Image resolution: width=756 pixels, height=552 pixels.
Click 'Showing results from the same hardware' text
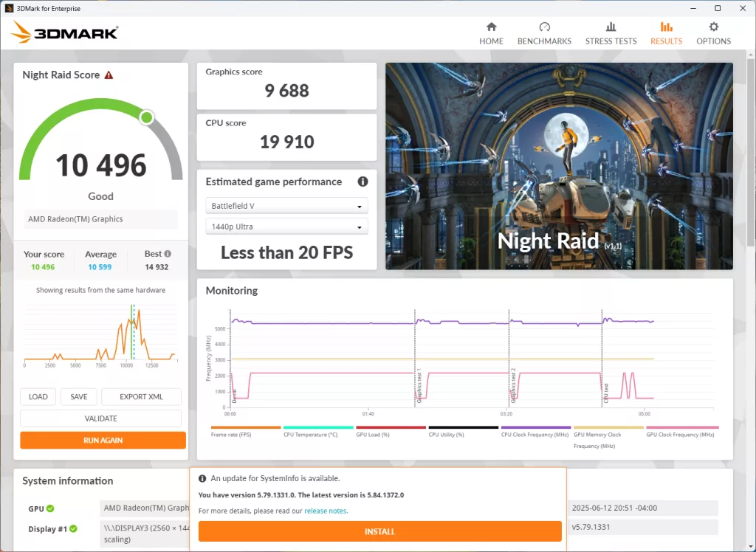pos(100,290)
